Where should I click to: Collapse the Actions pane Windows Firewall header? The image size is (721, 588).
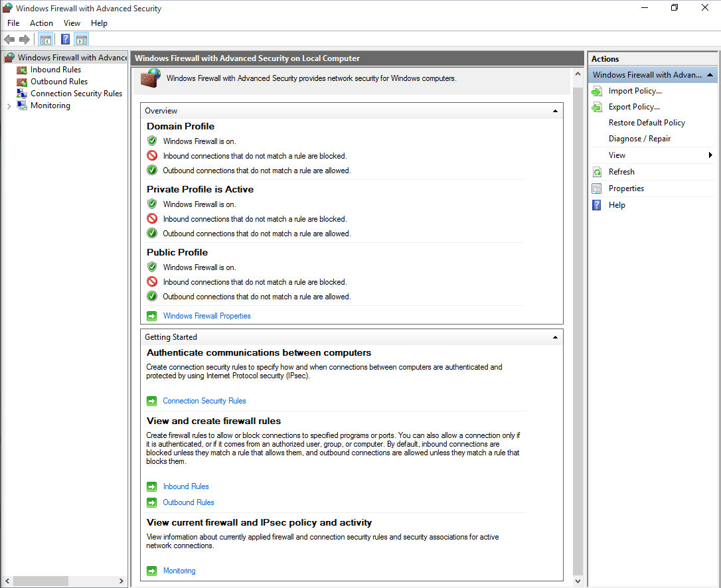(710, 75)
